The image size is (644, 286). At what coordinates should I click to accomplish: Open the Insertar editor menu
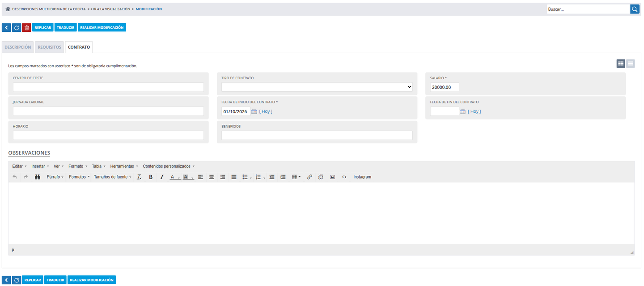[40, 166]
